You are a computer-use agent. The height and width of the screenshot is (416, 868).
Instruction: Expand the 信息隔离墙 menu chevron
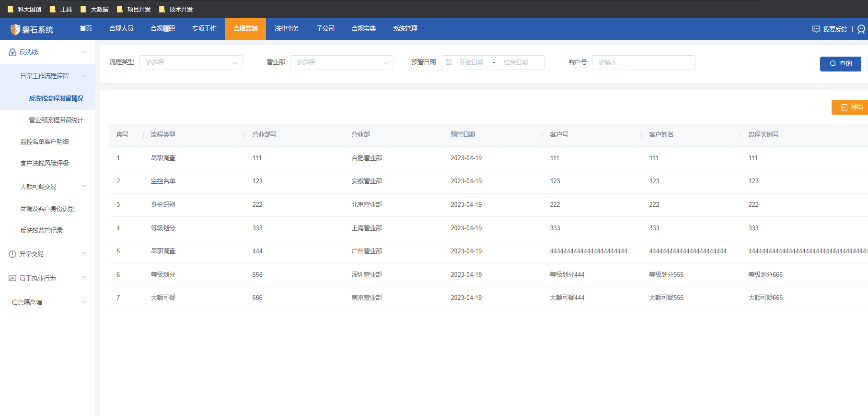point(84,302)
